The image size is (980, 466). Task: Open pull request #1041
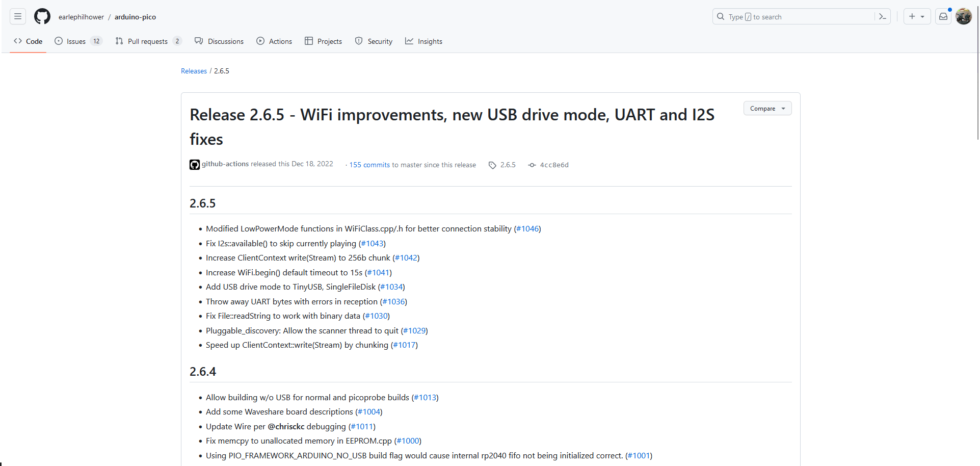[378, 273]
